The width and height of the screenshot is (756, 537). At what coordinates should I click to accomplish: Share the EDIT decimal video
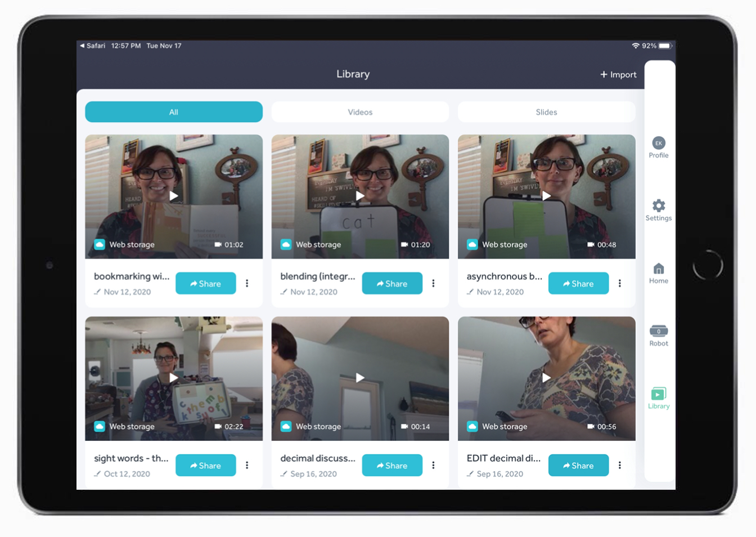(578, 466)
